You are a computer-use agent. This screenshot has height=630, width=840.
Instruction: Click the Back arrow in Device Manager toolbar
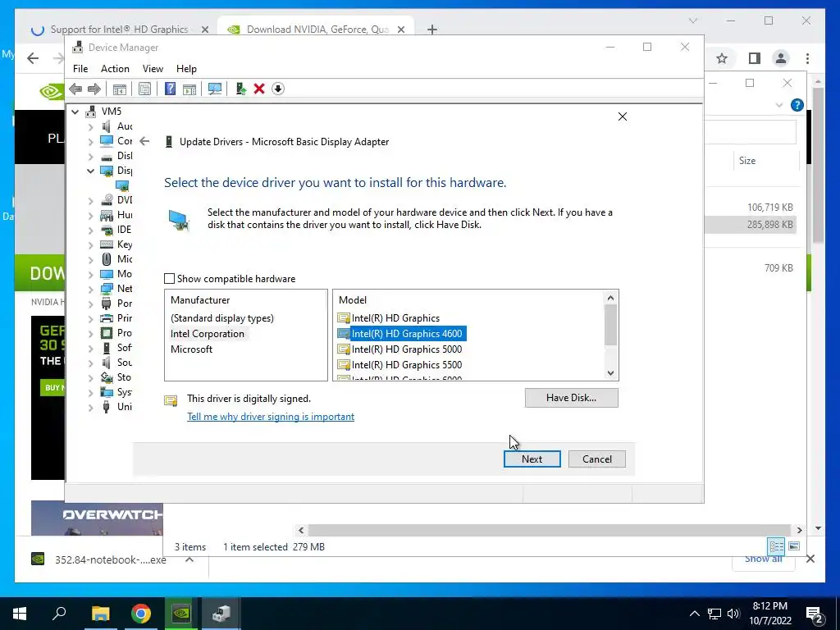pyautogui.click(x=75, y=89)
